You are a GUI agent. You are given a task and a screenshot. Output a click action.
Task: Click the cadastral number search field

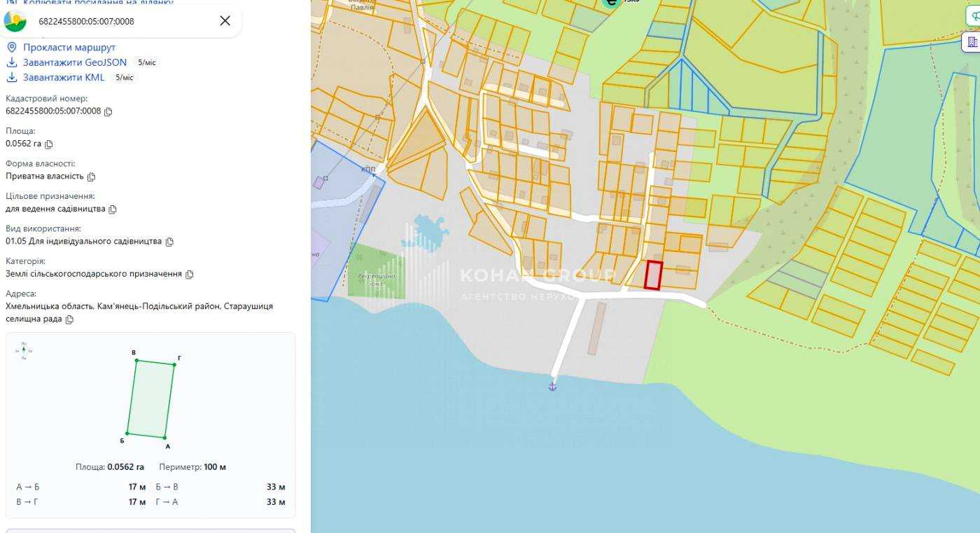122,21
